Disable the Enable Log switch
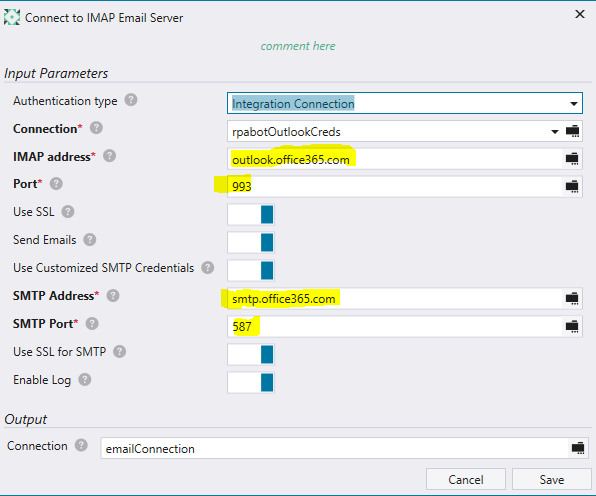The width and height of the screenshot is (596, 496). click(251, 382)
